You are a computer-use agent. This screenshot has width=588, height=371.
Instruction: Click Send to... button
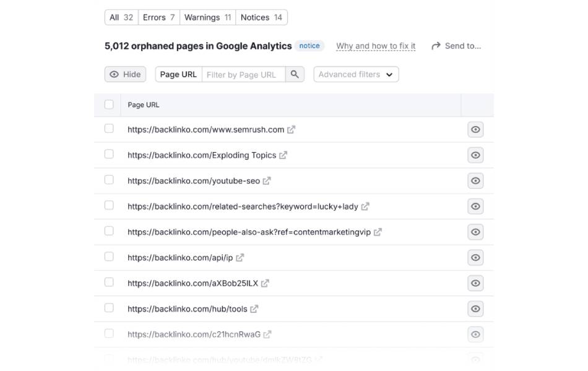click(456, 46)
